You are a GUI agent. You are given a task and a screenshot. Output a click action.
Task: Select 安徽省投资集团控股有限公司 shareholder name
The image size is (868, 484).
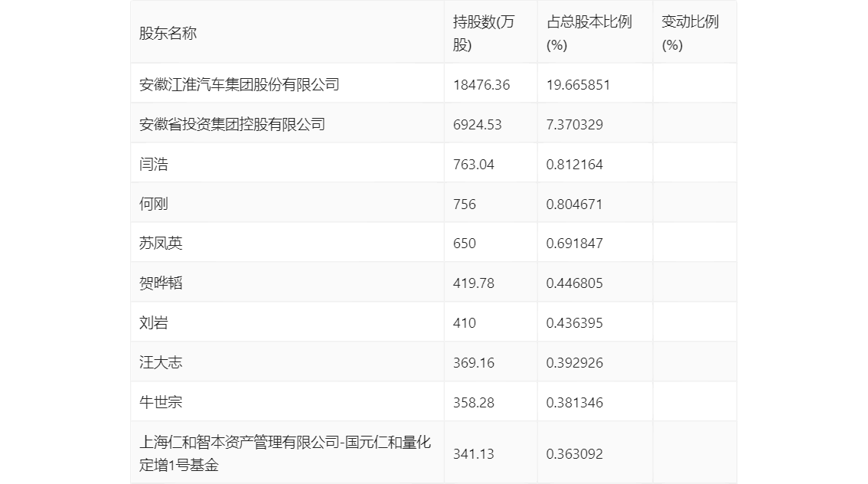(x=232, y=125)
